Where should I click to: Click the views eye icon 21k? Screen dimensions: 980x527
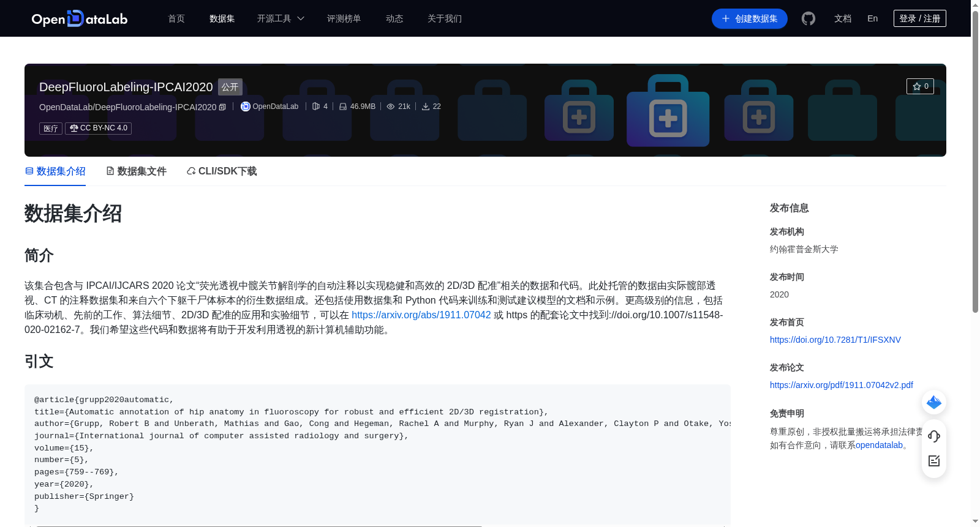pyautogui.click(x=391, y=107)
